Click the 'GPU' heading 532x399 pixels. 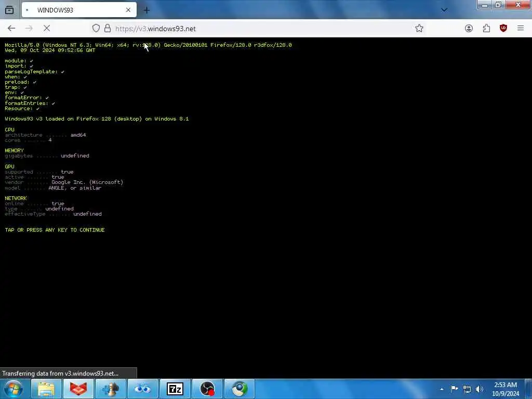[9, 167]
